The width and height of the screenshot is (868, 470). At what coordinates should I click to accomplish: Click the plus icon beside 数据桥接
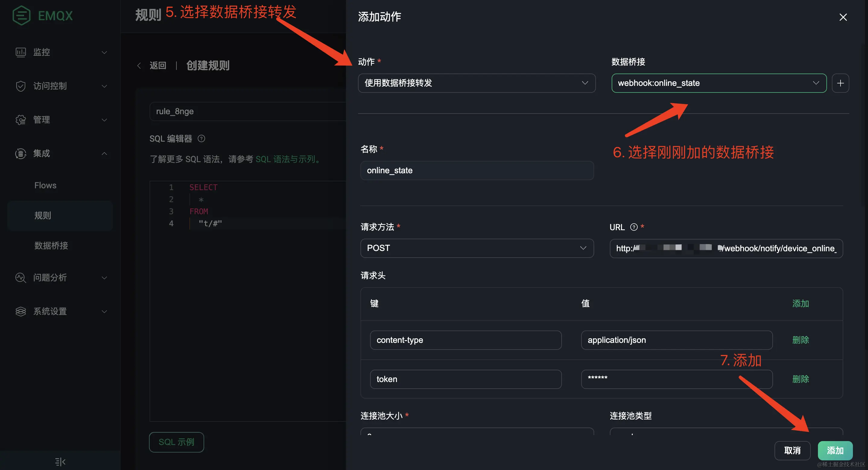click(840, 83)
